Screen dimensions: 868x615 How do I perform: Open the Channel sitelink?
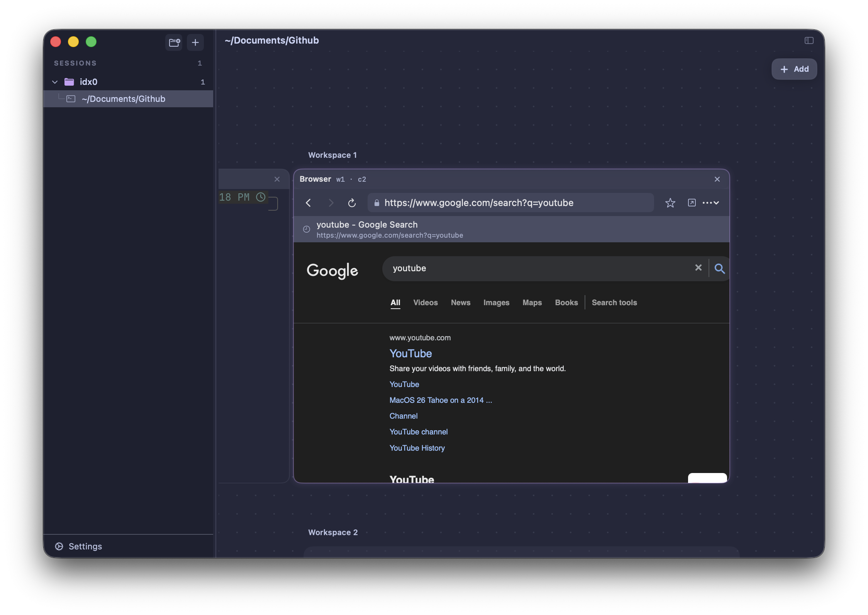click(x=403, y=416)
